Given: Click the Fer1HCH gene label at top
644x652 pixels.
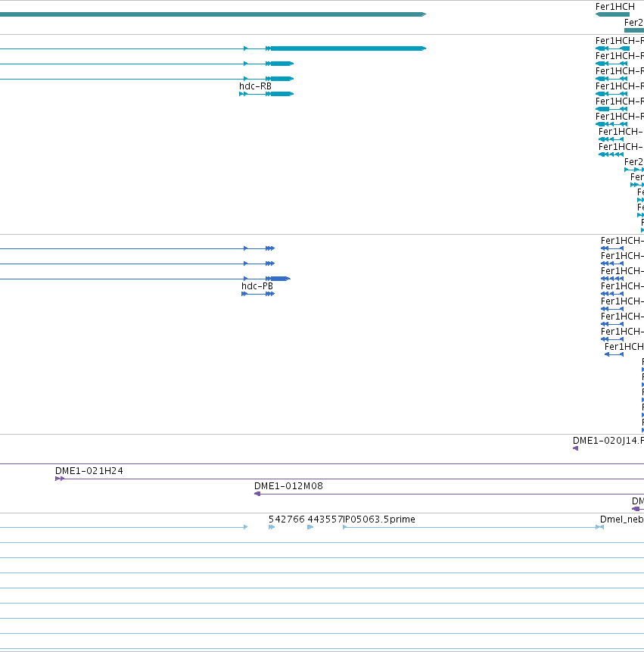Looking at the screenshot, I should (615, 7).
